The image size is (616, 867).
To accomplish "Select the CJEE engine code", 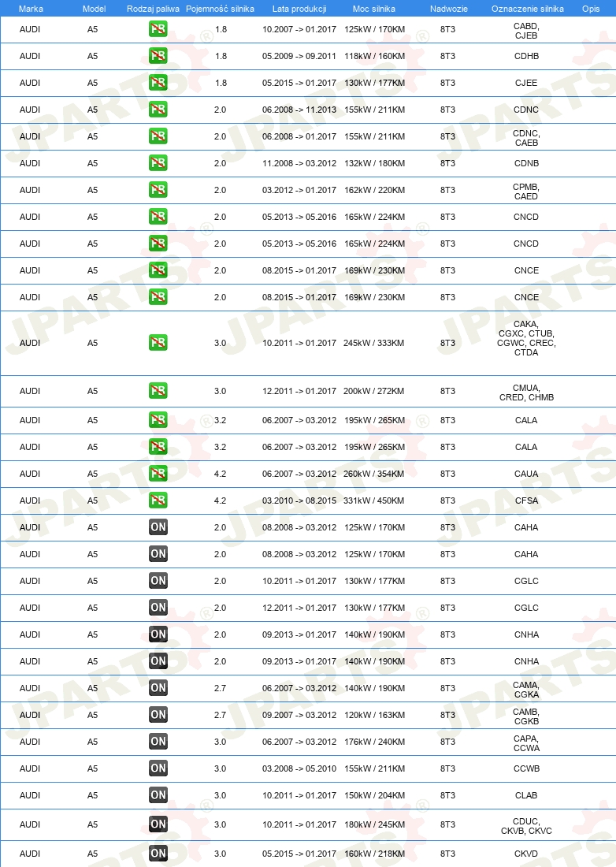I will pos(526,83).
